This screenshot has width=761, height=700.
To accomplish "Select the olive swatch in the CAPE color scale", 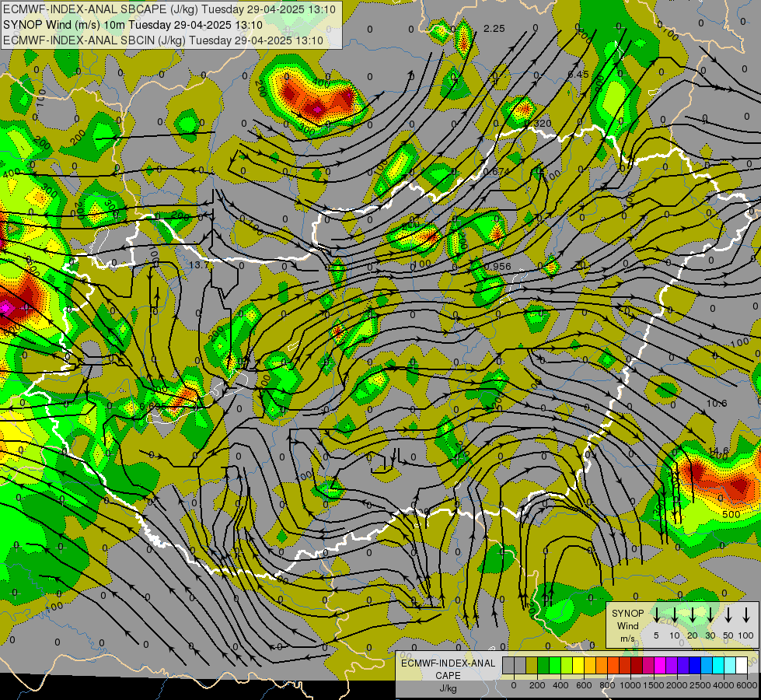I will pyautogui.click(x=532, y=665).
